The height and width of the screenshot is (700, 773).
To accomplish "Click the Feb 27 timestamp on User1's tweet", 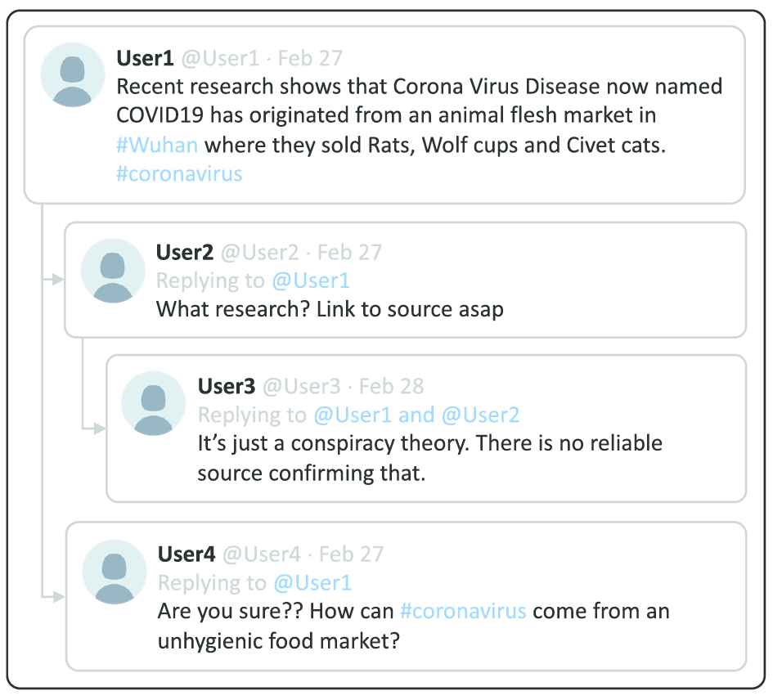I will (310, 58).
